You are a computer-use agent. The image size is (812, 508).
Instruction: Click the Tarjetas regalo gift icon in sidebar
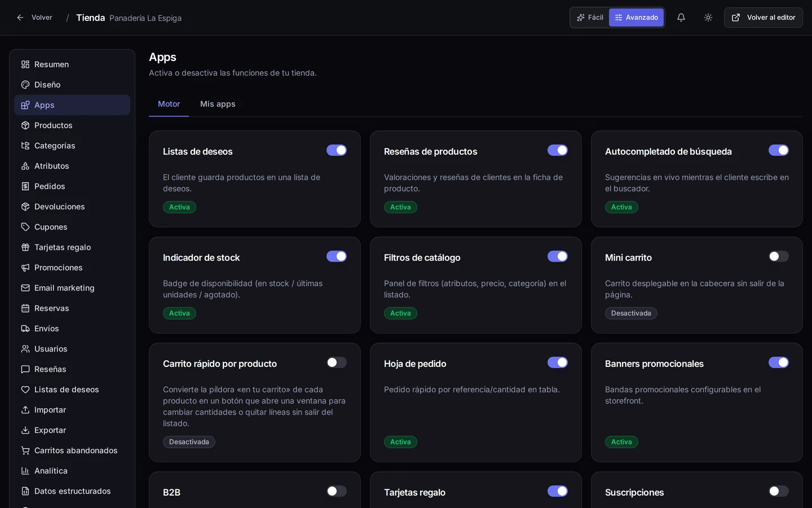(25, 247)
